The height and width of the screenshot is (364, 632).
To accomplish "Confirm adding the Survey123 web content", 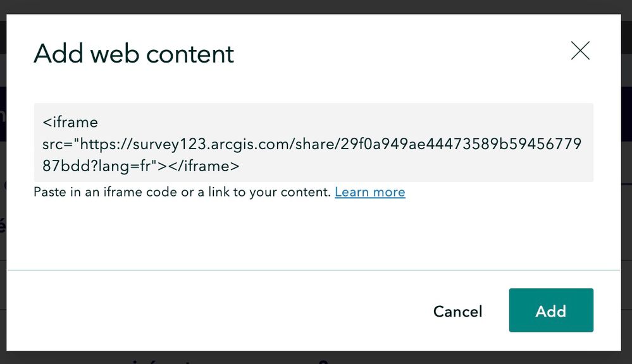I will point(550,310).
